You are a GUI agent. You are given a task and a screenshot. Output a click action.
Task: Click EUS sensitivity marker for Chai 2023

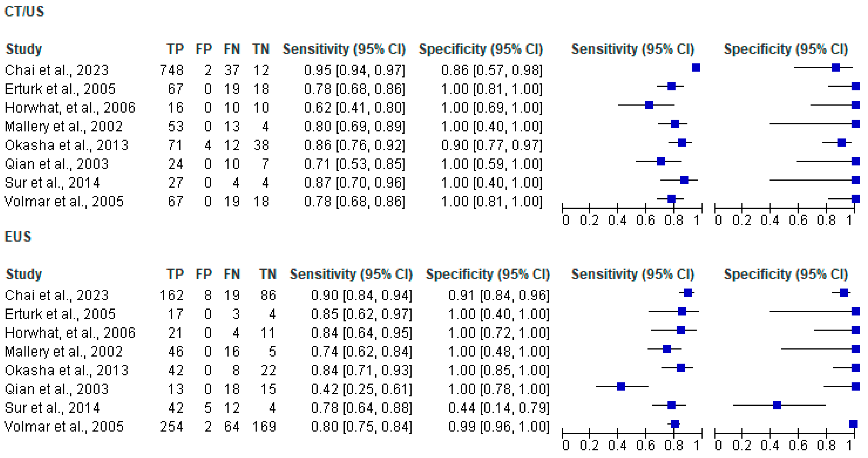(x=688, y=293)
